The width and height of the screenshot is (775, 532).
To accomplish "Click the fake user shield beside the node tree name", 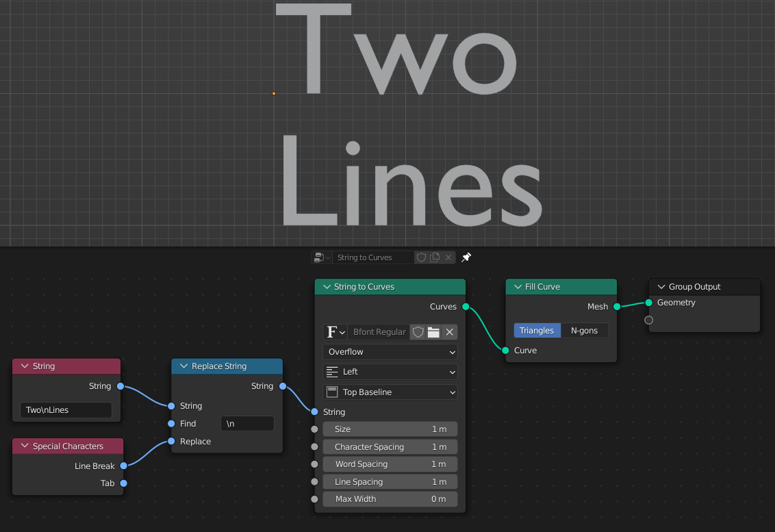I will (x=421, y=257).
